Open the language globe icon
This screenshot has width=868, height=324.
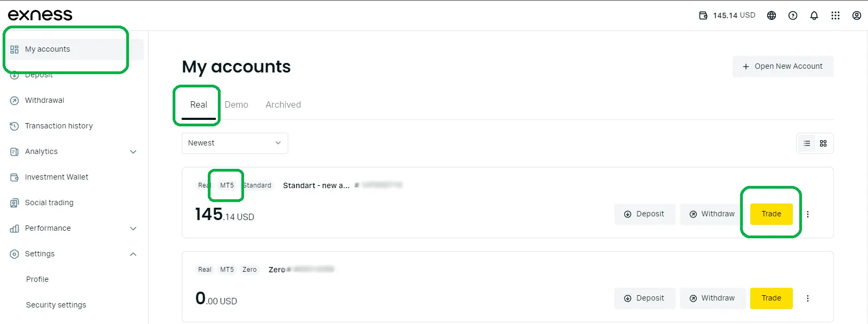click(x=771, y=15)
